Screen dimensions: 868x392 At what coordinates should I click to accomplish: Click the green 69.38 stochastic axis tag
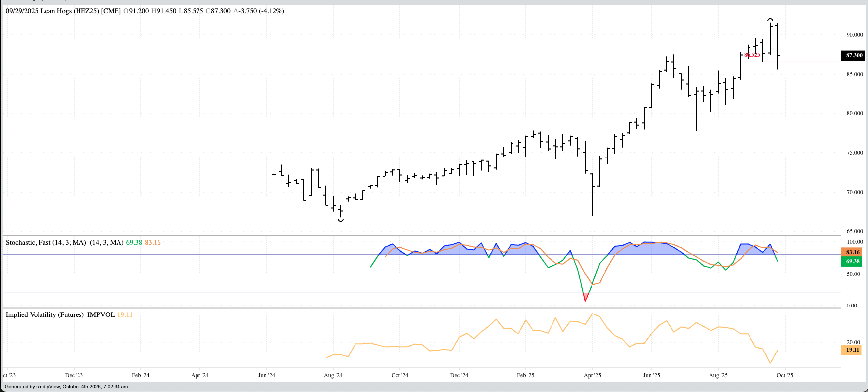(x=852, y=261)
